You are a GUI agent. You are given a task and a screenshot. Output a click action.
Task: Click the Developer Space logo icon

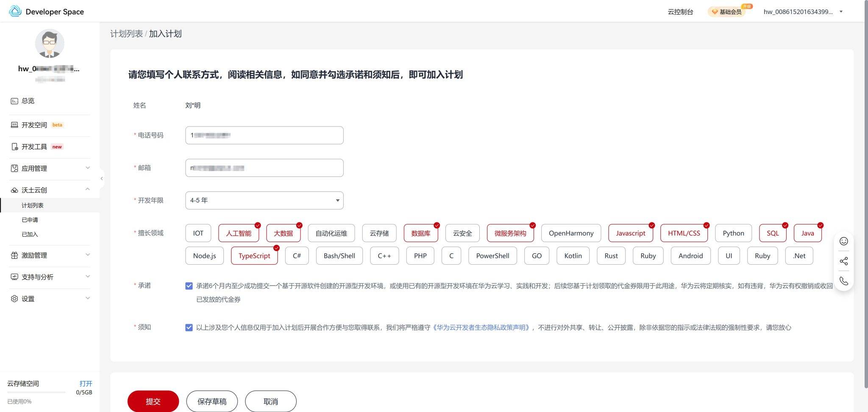coord(15,11)
